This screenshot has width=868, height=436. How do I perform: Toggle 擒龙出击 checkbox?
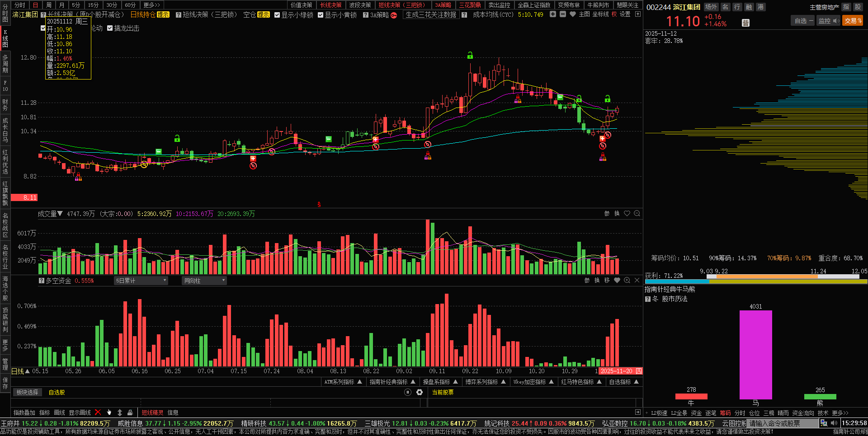[110, 28]
